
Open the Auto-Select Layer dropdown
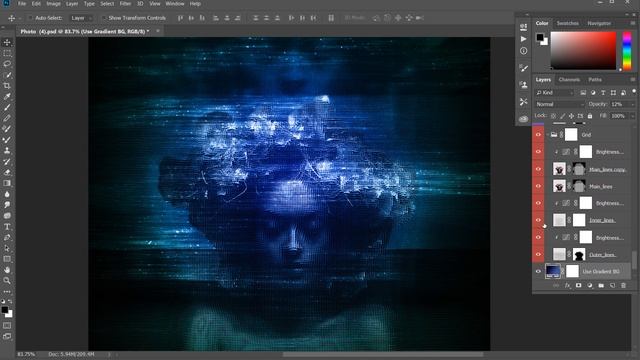pyautogui.click(x=81, y=18)
